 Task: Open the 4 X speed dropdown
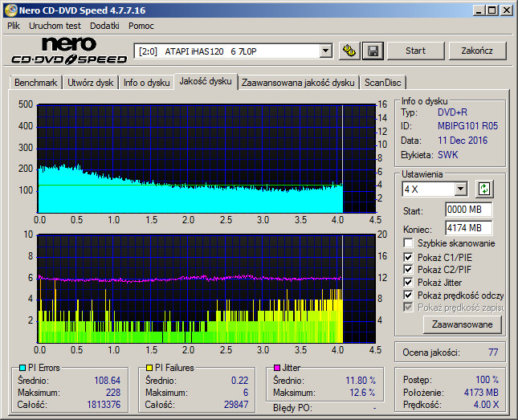(460, 189)
